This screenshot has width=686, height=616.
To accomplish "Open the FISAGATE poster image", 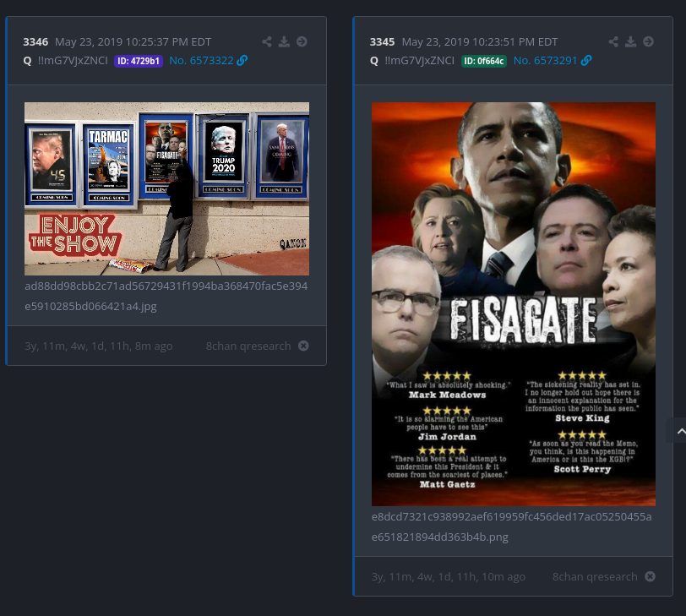I will click(514, 304).
